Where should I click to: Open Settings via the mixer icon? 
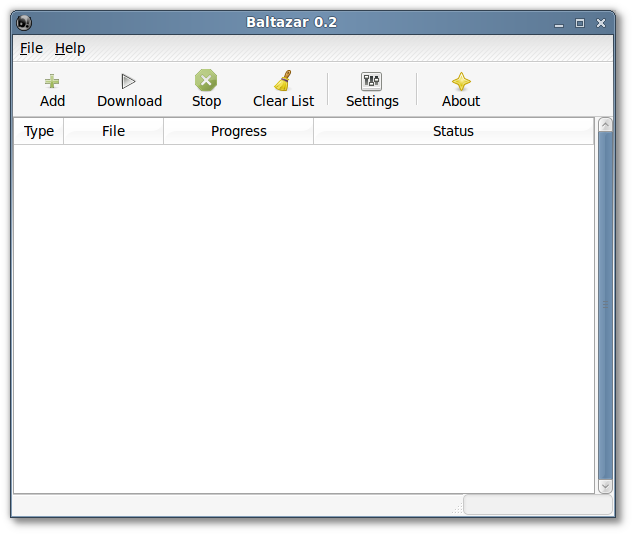[x=371, y=81]
